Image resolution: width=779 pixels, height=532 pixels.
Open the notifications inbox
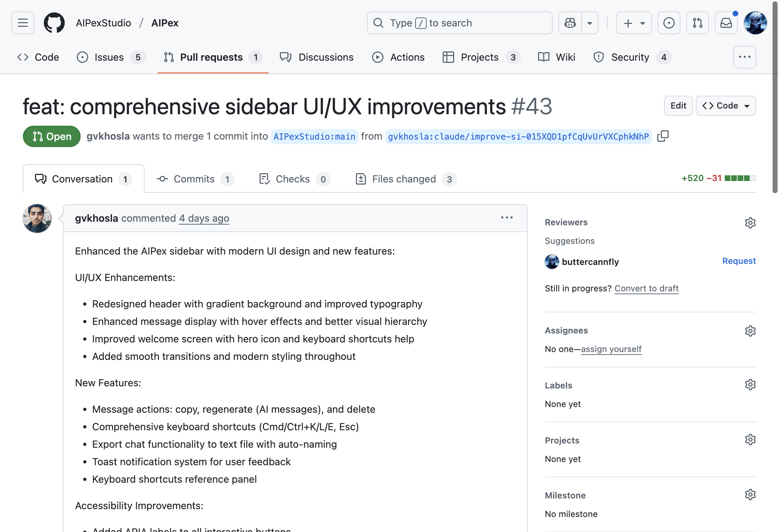point(726,23)
